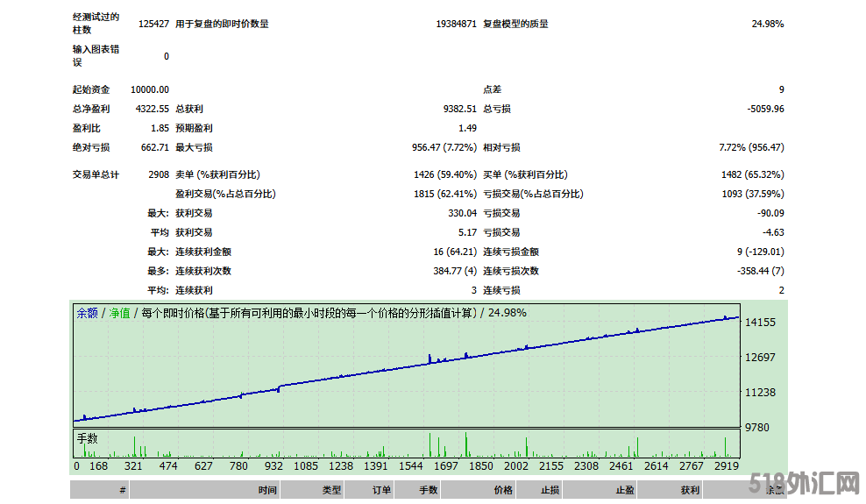This screenshot has width=866, height=504.
Task: Click the 总获利 value 9382.51
Action: click(x=459, y=109)
